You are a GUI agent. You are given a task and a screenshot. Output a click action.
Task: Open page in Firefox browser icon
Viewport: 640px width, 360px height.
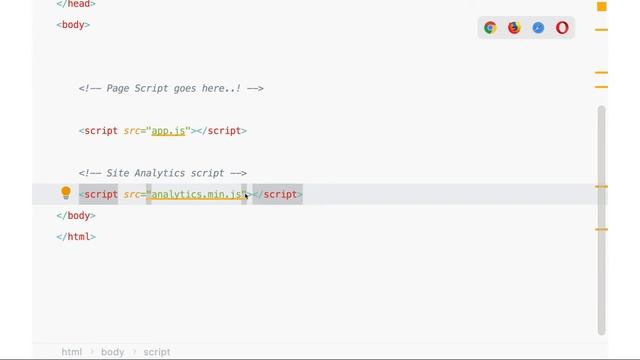pos(514,27)
